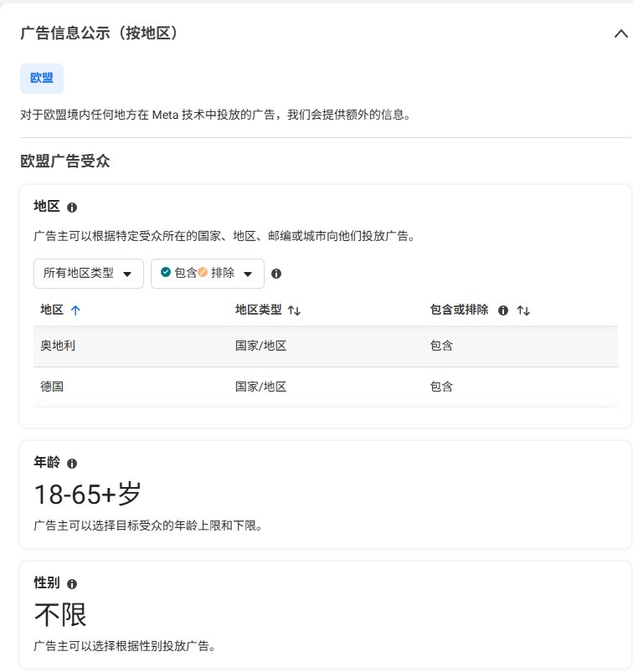Viewport: 633px width, 672px height.
Task: Click 包含 value in 奥地利 row
Action: pyautogui.click(x=441, y=346)
